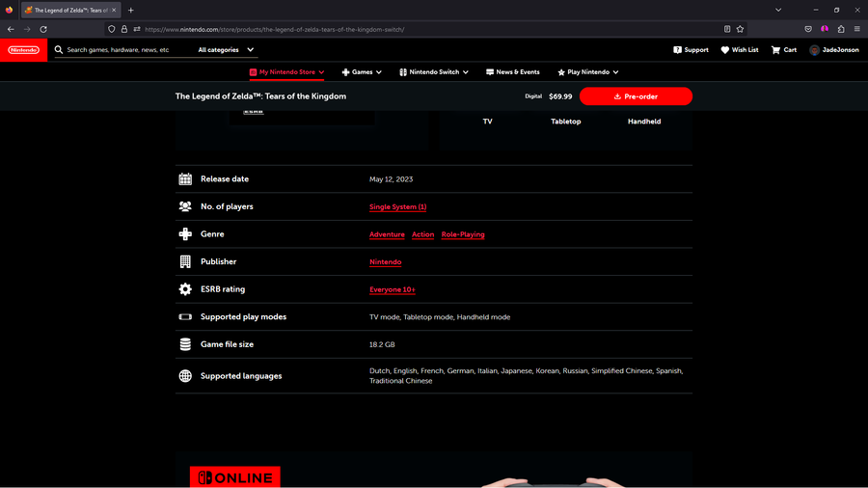
Task: Click the search magnifier icon
Action: tap(59, 50)
